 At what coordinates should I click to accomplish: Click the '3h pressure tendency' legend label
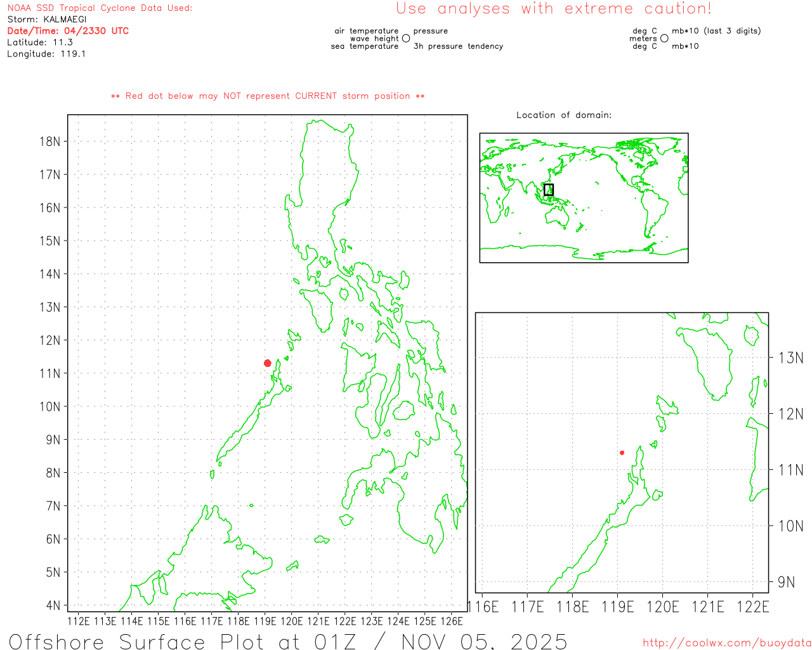tap(458, 46)
